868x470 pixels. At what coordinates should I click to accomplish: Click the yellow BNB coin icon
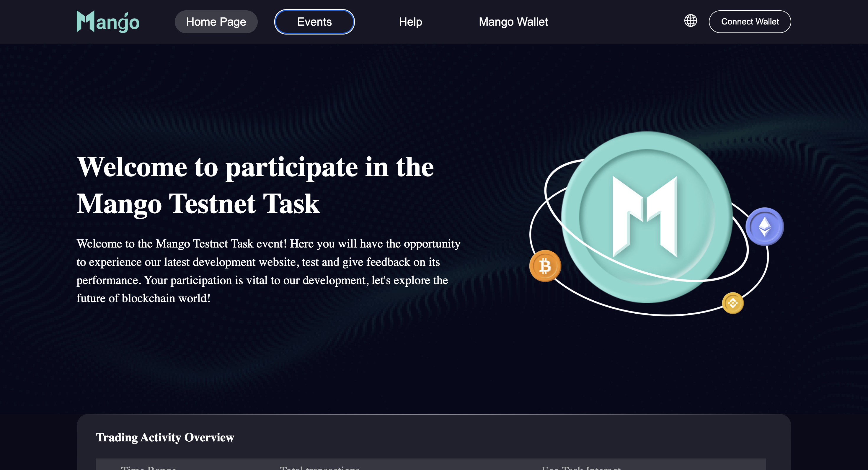coord(732,303)
